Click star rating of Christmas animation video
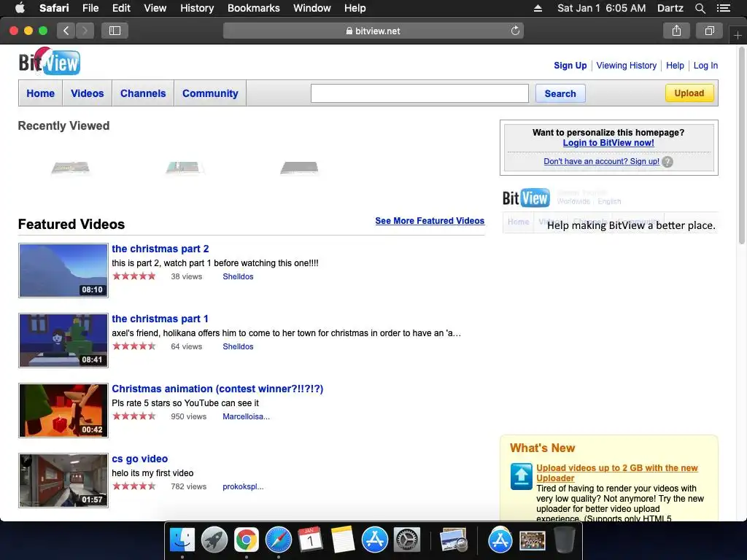The image size is (747, 560). coord(134,416)
